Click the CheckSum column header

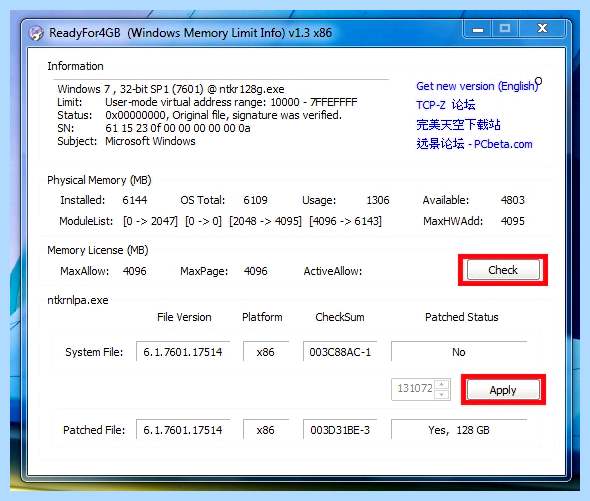(x=340, y=317)
